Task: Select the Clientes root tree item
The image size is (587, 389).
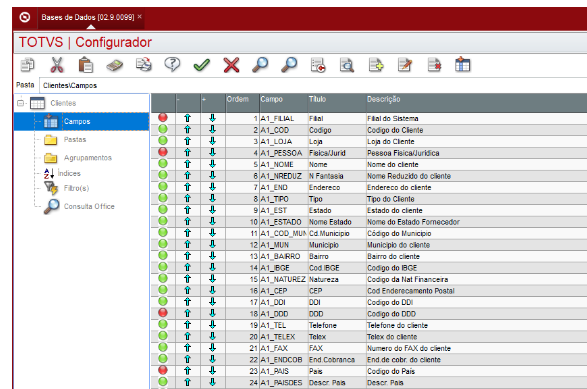Action: [x=63, y=103]
